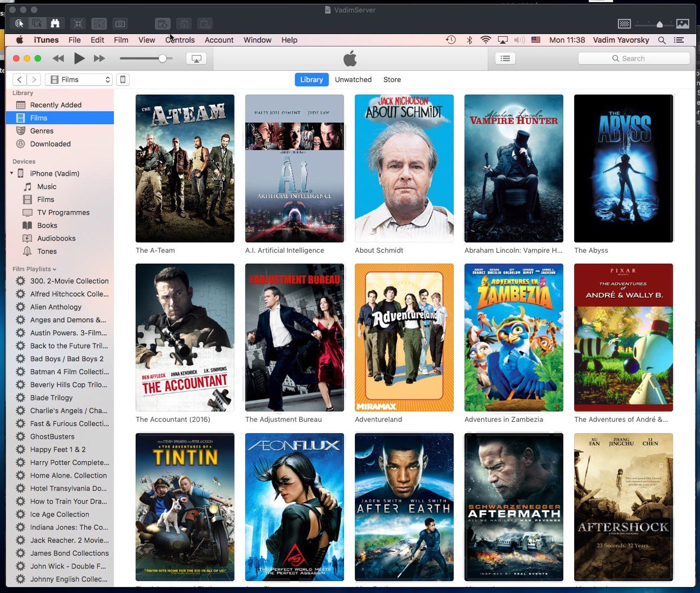The width and height of the screenshot is (700, 593).
Task: Select the Adventures in Zambezia poster
Action: click(x=514, y=338)
